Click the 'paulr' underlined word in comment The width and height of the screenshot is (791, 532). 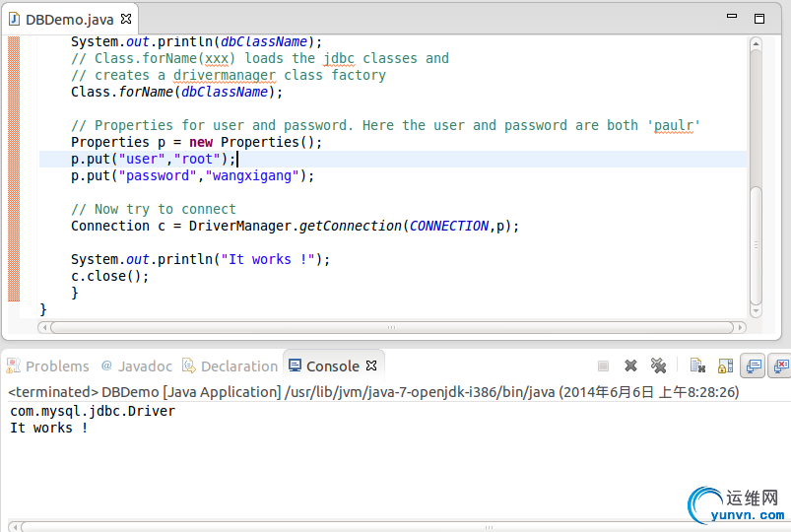[x=674, y=125]
